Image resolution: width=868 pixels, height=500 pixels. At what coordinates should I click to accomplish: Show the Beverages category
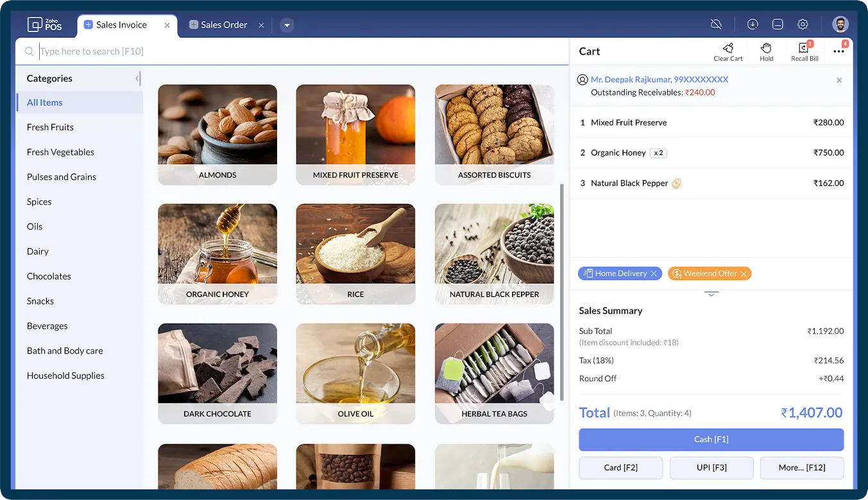coord(80,326)
